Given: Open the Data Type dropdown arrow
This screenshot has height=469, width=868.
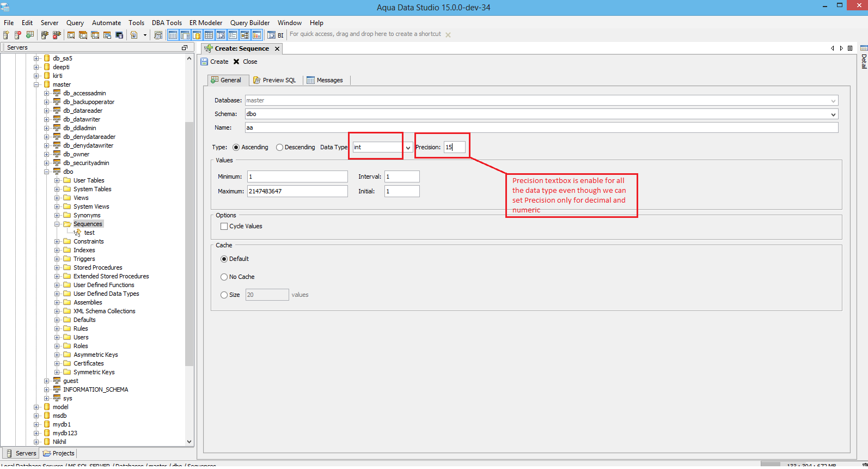Looking at the screenshot, I should coord(408,148).
